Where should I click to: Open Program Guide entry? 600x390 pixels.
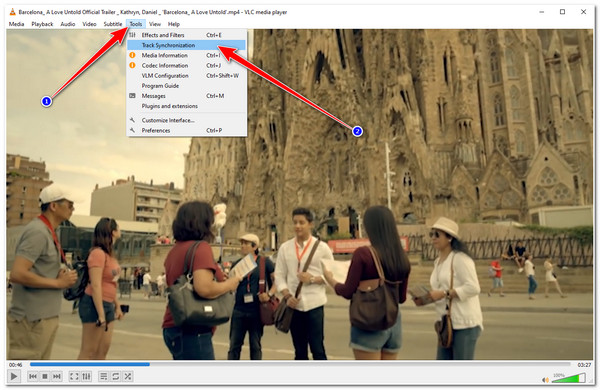(x=187, y=86)
